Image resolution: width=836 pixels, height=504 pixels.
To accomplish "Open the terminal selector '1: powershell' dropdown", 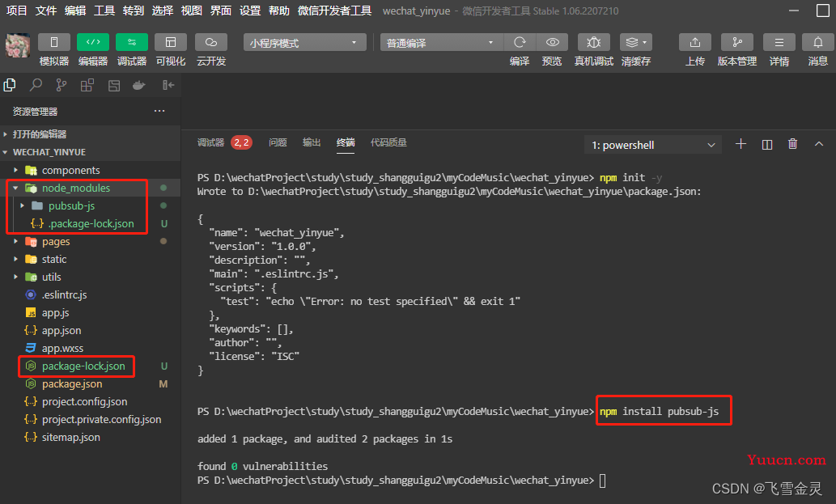I will click(653, 145).
